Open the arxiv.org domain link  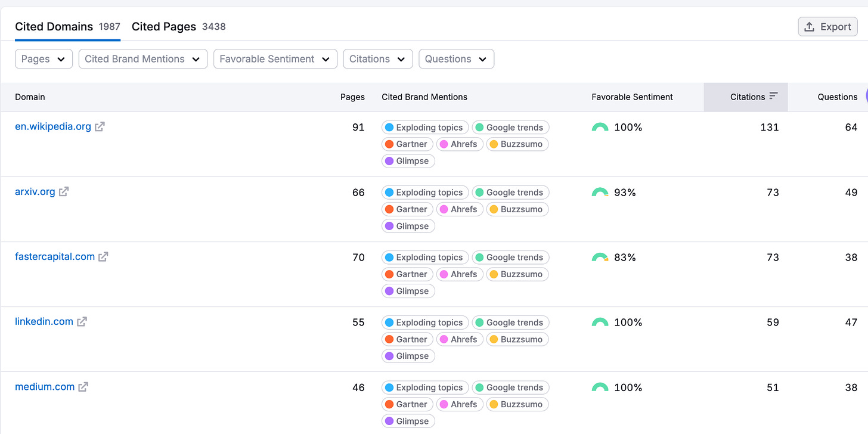35,191
